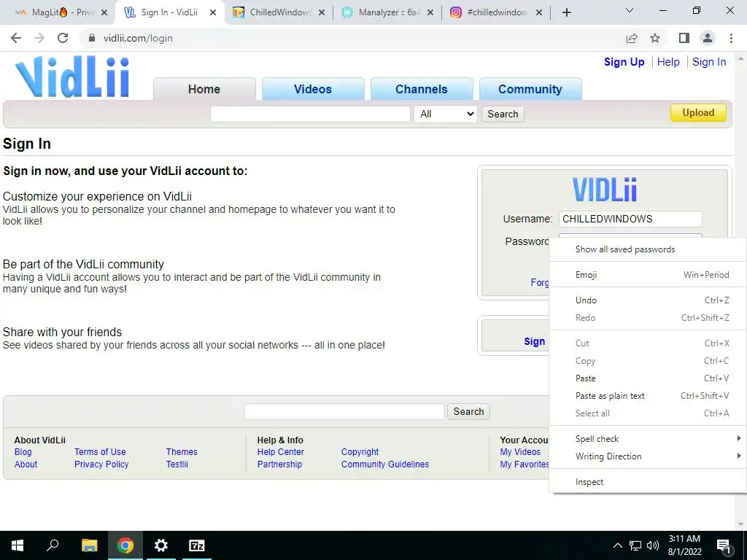Close the Manalyzer tab
This screenshot has height=560, width=747.
[430, 12]
